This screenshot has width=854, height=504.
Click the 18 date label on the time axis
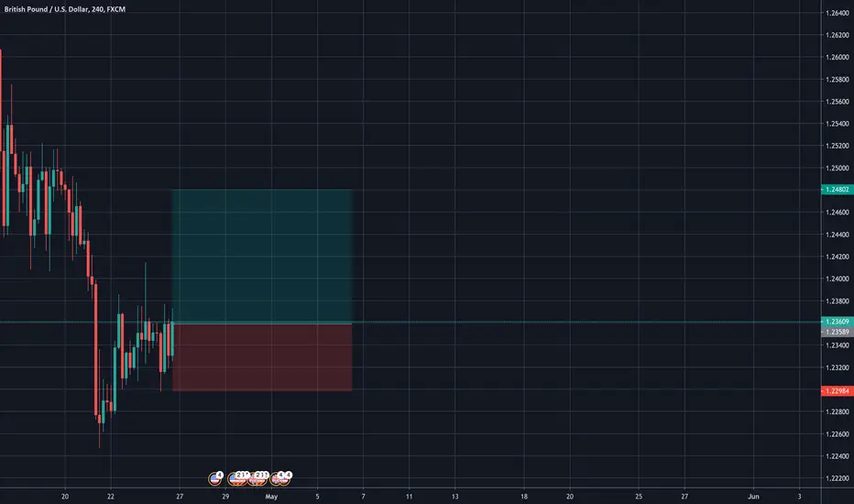click(524, 497)
